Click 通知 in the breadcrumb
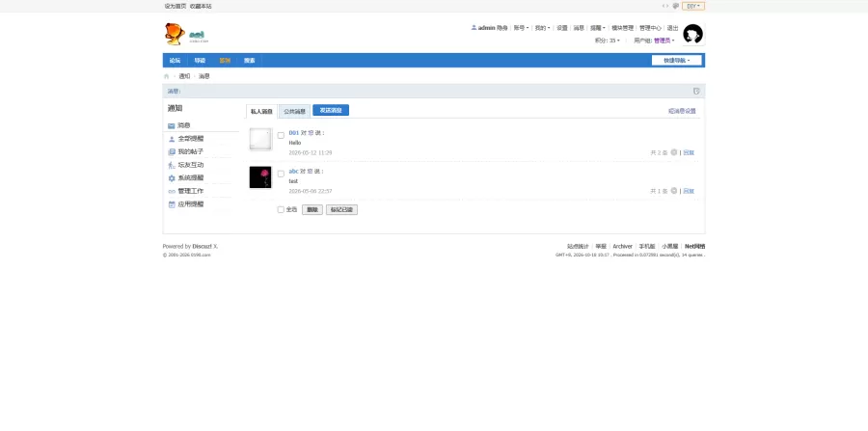Screen dimensions: 868x431 click(x=184, y=76)
